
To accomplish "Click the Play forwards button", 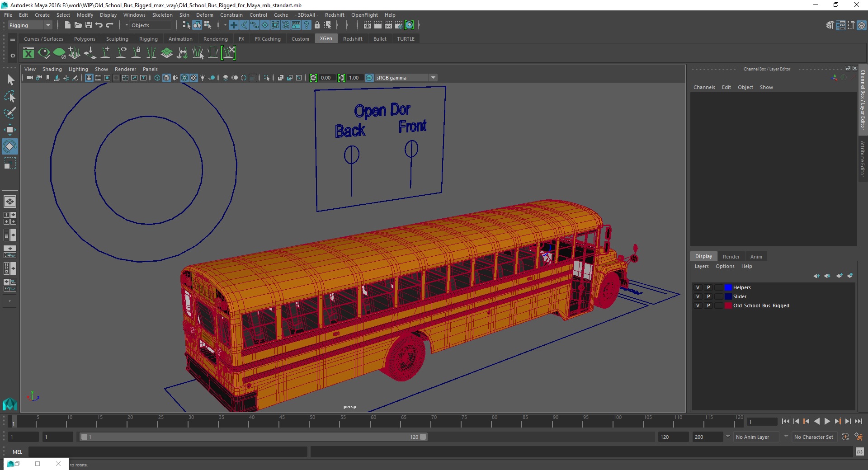I will pyautogui.click(x=827, y=421).
